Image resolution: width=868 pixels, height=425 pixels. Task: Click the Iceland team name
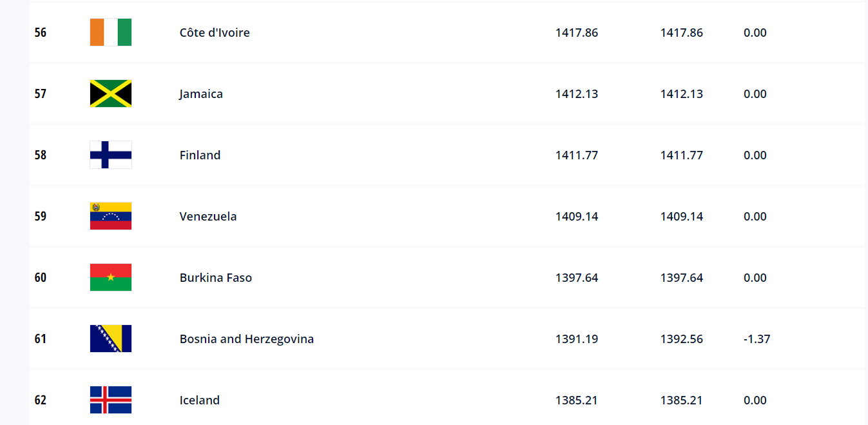[x=200, y=400]
